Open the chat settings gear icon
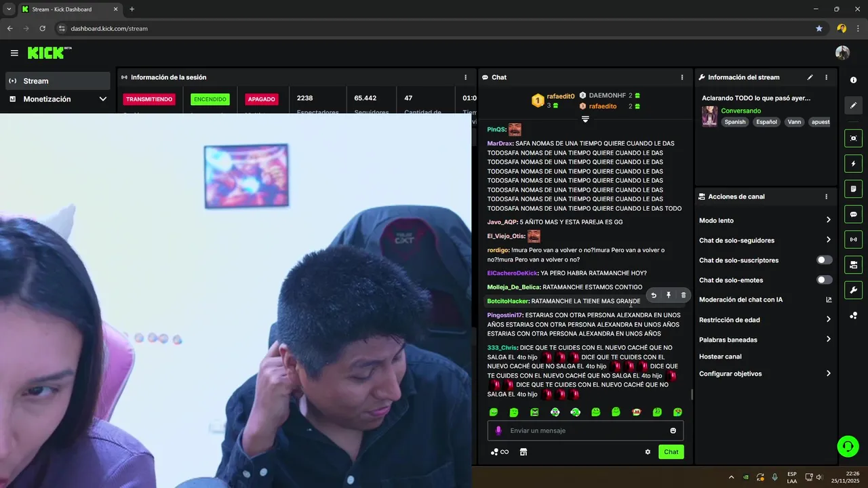 (648, 452)
